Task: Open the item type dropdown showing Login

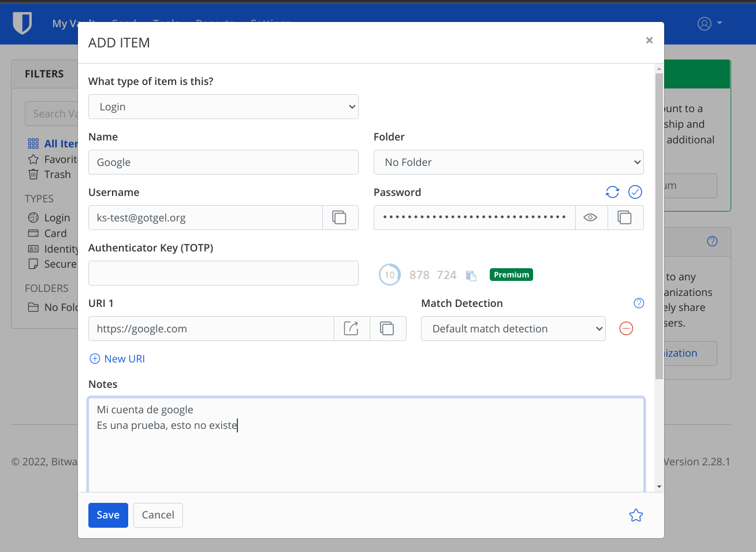Action: point(224,107)
